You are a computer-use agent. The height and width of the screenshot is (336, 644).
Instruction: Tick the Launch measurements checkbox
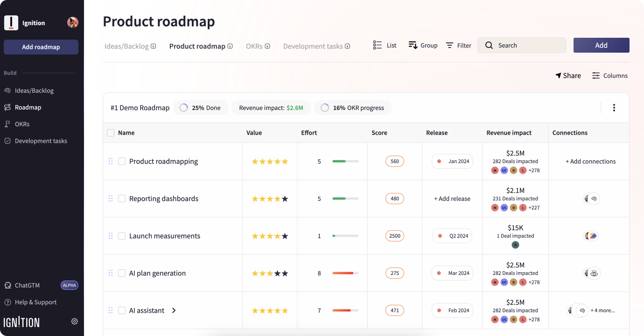(122, 236)
